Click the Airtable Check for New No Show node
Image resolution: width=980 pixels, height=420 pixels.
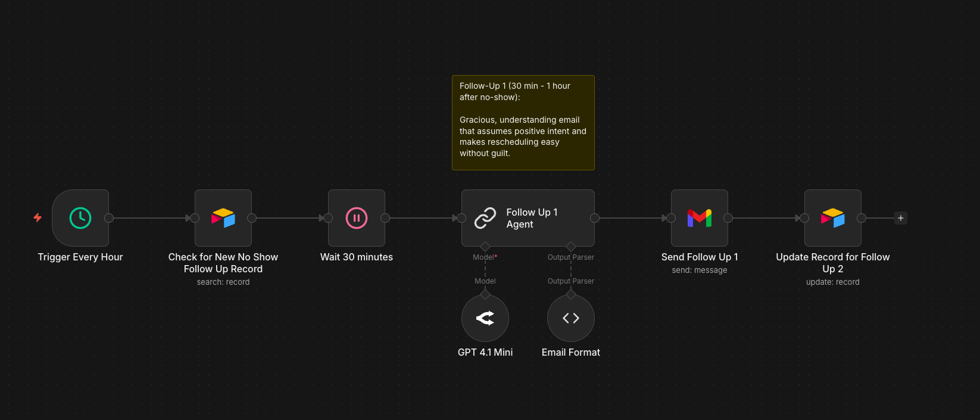[x=223, y=218]
